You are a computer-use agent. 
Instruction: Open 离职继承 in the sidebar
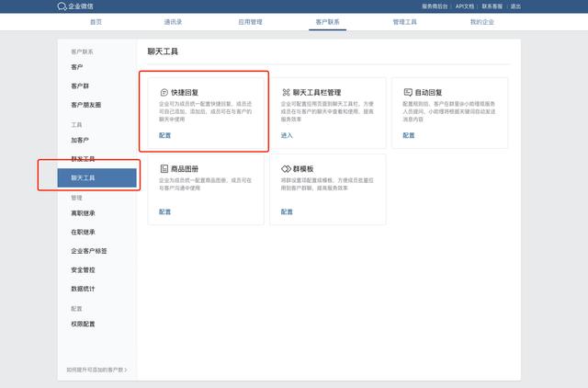point(83,213)
